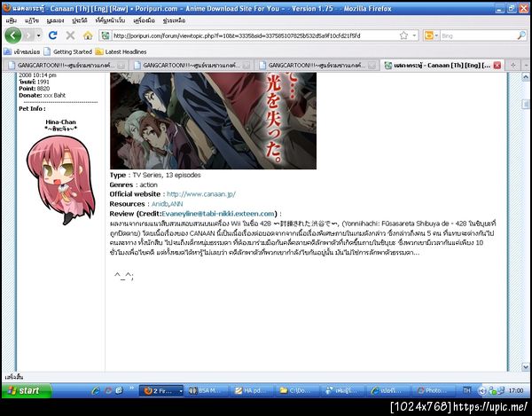Image resolution: width=532 pixels, height=416 pixels.
Task: Open the http://www.canaan.jp/ official website link
Action: (201, 194)
